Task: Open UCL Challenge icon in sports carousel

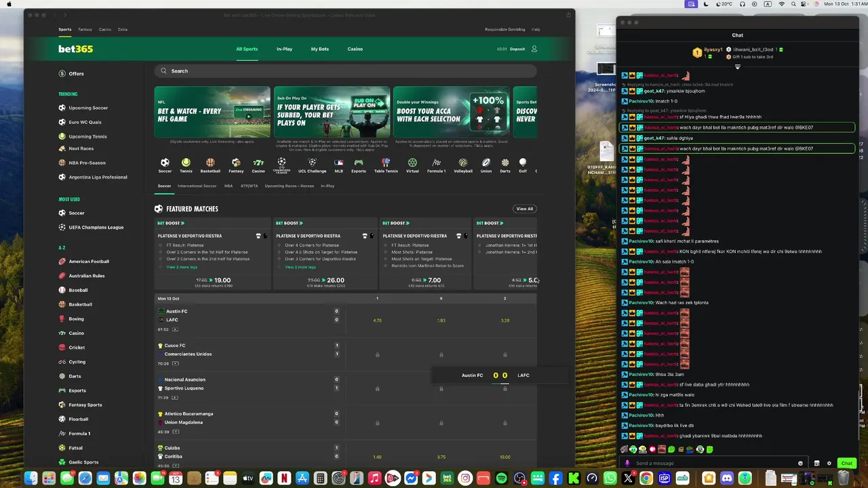Action: [x=312, y=163]
